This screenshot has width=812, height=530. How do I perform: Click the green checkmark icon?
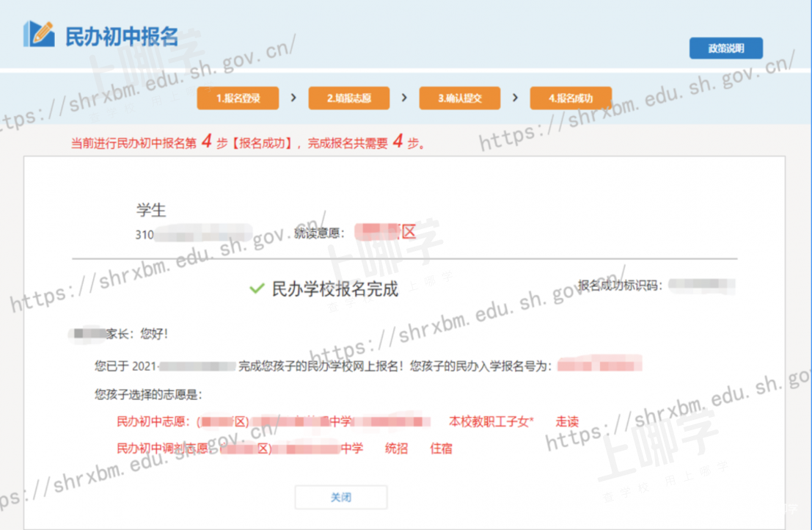point(256,289)
